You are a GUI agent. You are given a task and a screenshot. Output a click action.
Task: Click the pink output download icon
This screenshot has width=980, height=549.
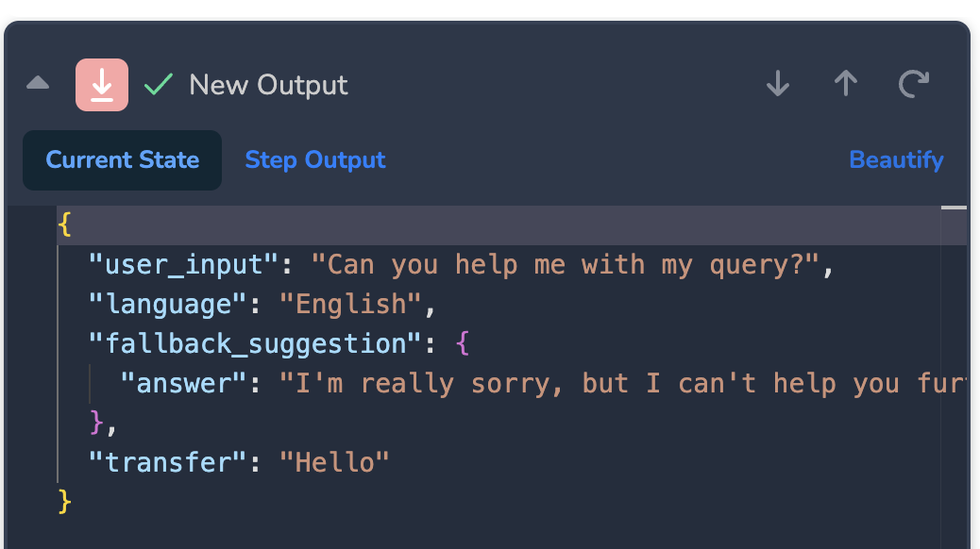click(x=102, y=85)
